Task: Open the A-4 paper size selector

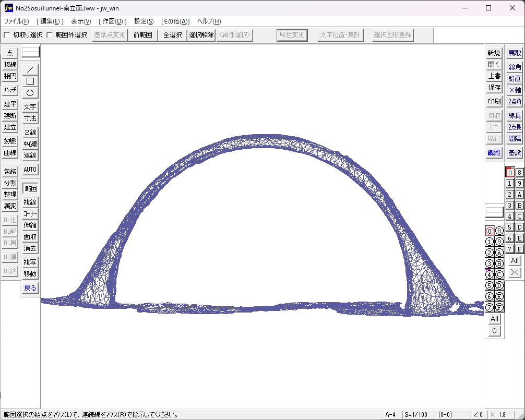Action: tap(390, 415)
